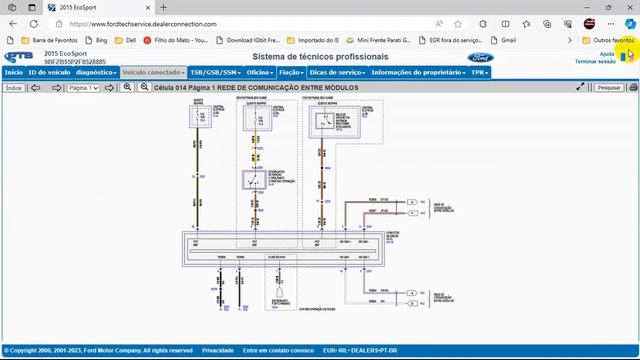This screenshot has height=360, width=640.
Task: Go to Início tab
Action: pos(14,72)
